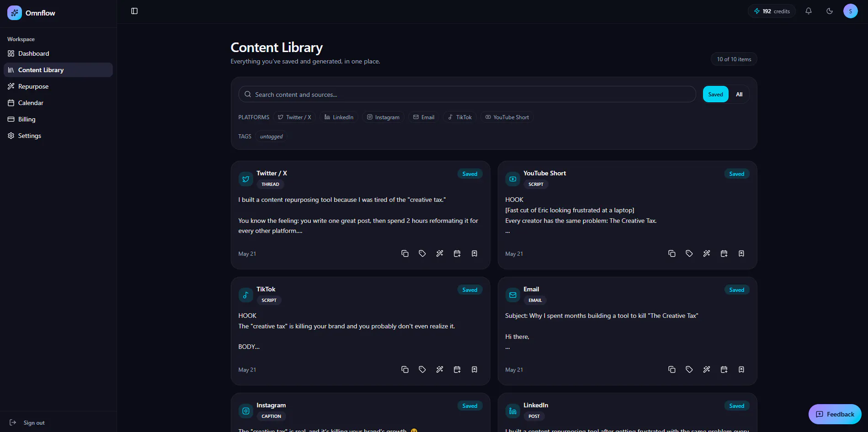Click the TikTok note icon on the script card
Image resolution: width=868 pixels, height=432 pixels.
(246, 295)
